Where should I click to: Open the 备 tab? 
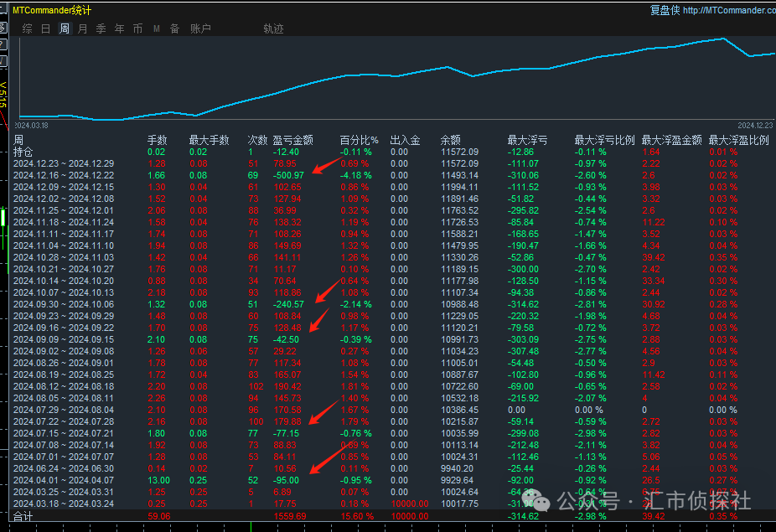click(174, 28)
